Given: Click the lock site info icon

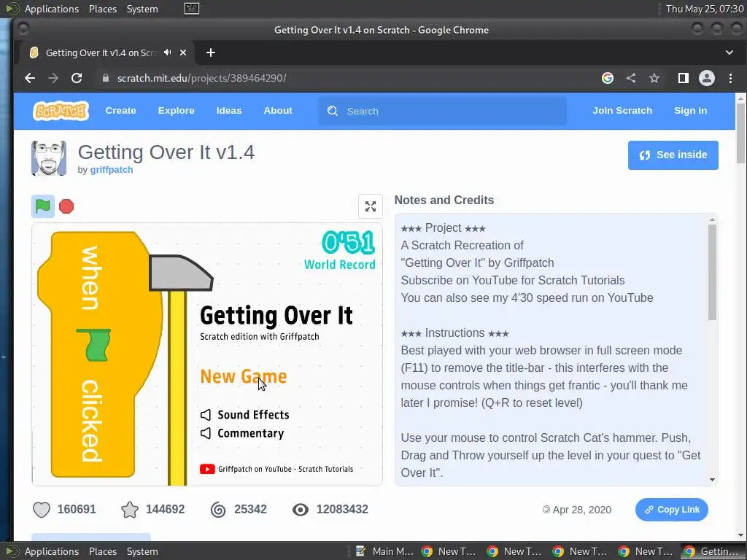Looking at the screenshot, I should pyautogui.click(x=106, y=78).
